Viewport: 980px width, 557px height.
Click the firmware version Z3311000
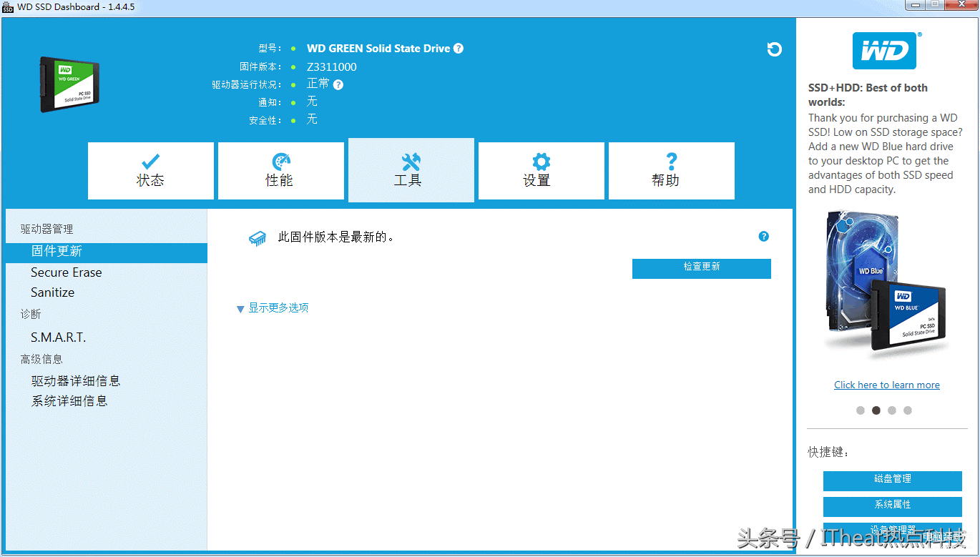pos(332,66)
